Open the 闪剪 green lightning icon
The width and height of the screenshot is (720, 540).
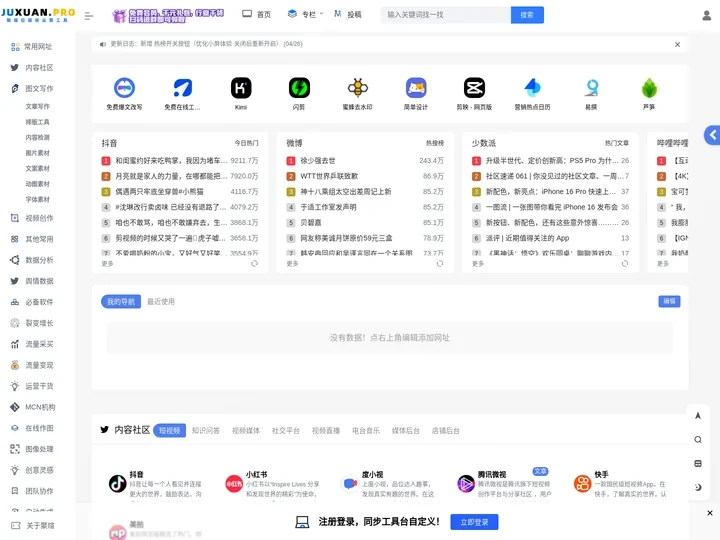[299, 88]
